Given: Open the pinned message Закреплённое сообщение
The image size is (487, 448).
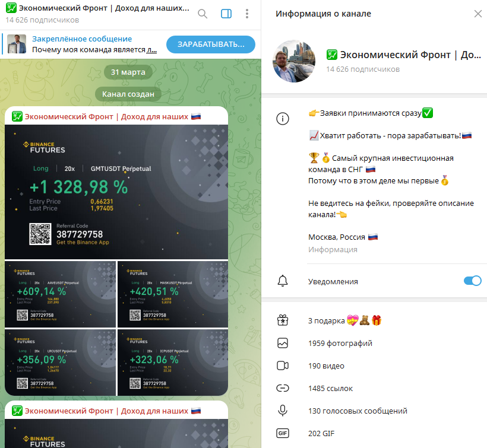Looking at the screenshot, I should point(89,45).
